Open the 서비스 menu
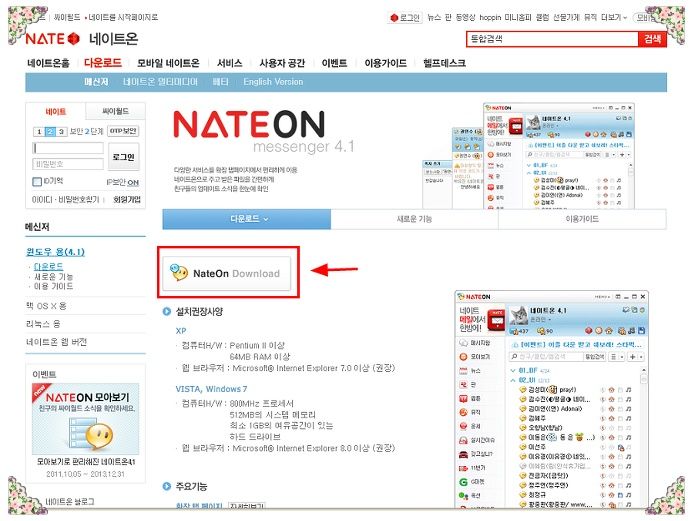The height and width of the screenshot is (521, 693). tap(229, 63)
